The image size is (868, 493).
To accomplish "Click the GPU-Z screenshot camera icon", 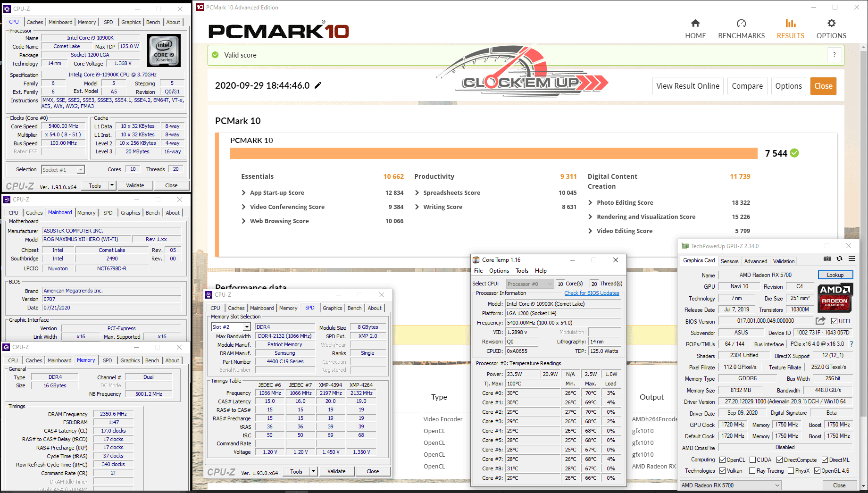I will 827,259.
